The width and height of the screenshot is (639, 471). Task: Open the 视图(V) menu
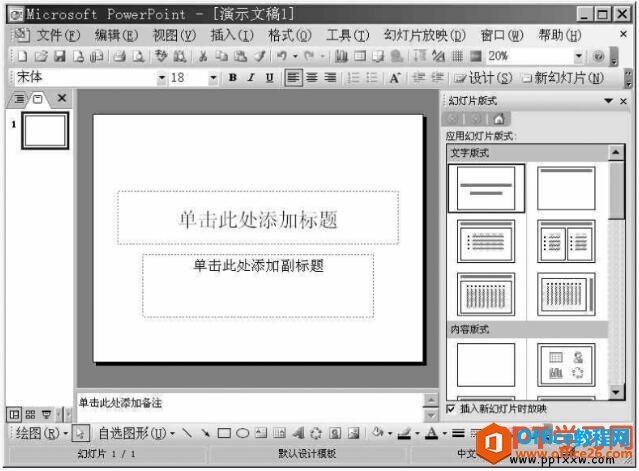[x=174, y=35]
